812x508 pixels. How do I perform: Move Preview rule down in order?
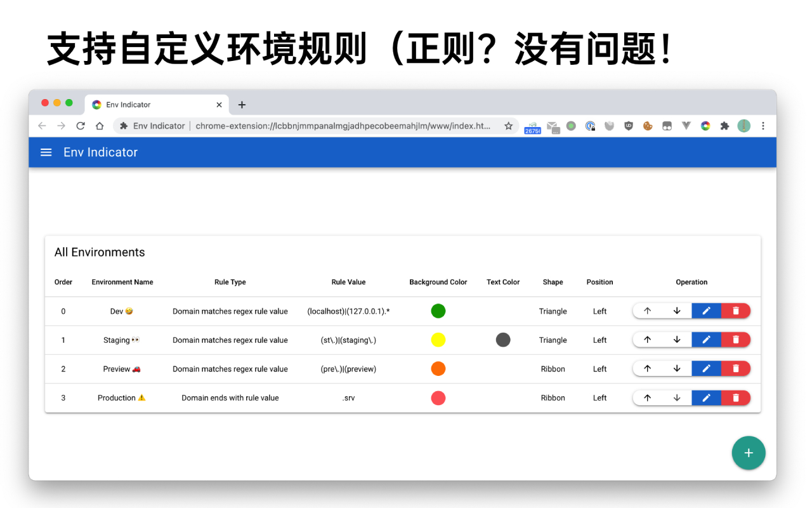pyautogui.click(x=677, y=368)
